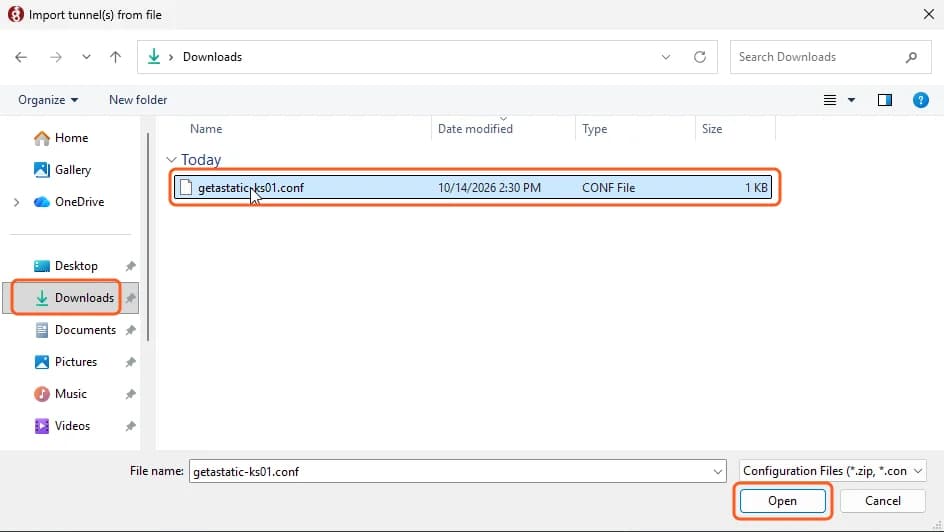Image resolution: width=944 pixels, height=532 pixels.
Task: Click WireGuard app icon in title bar
Action: click(16, 14)
